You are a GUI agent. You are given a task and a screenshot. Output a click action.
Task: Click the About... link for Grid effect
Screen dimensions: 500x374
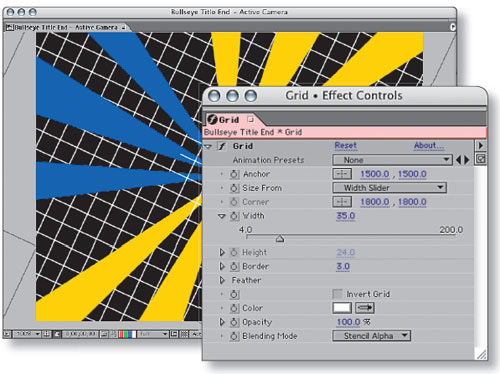point(429,146)
